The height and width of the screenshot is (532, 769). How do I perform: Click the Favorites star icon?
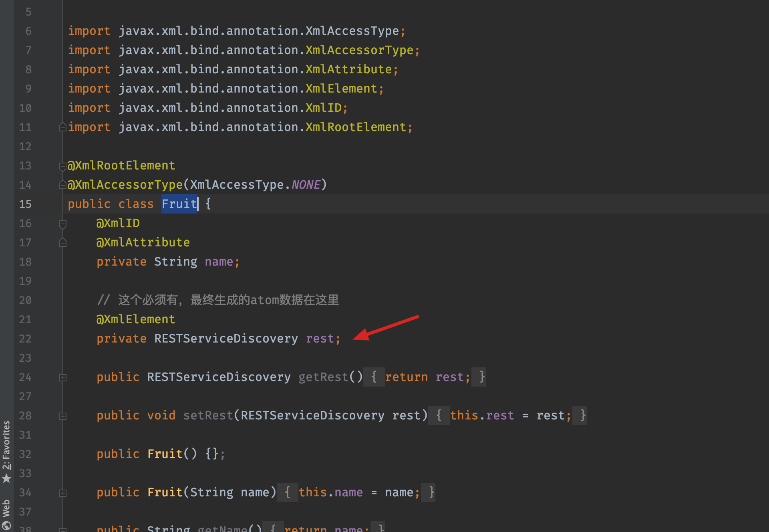(x=6, y=478)
